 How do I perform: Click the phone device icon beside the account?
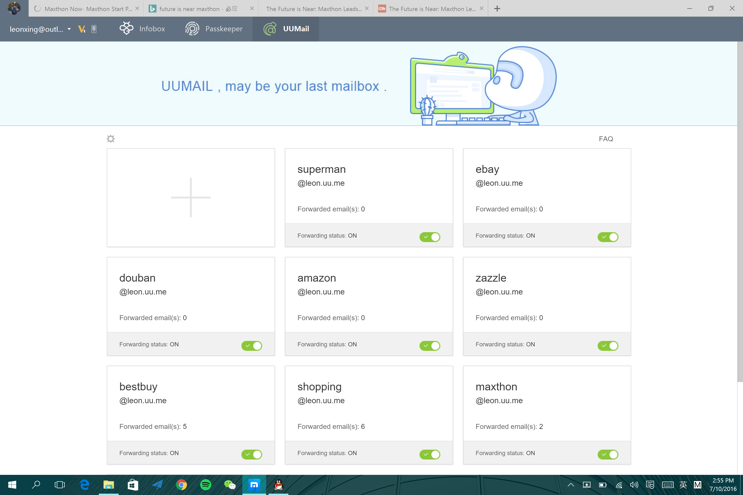[x=94, y=29]
